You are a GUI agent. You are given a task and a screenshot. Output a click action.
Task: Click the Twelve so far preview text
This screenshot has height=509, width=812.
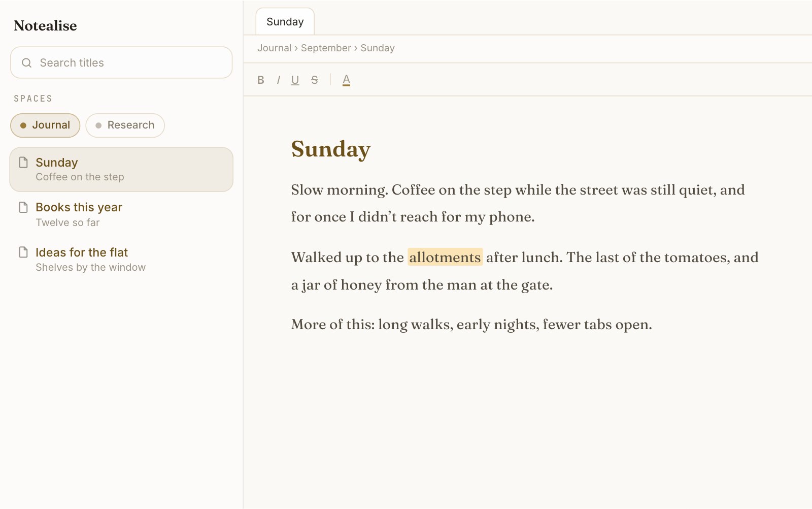(x=67, y=222)
